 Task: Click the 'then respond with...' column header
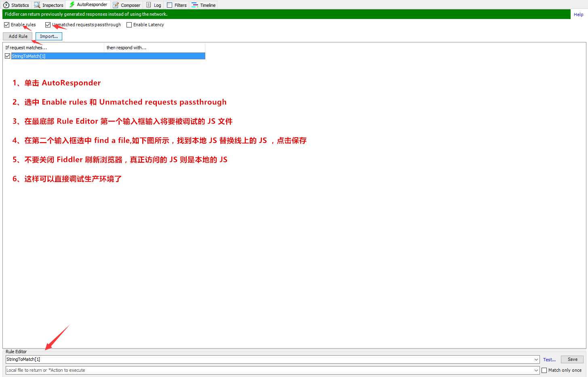click(154, 48)
